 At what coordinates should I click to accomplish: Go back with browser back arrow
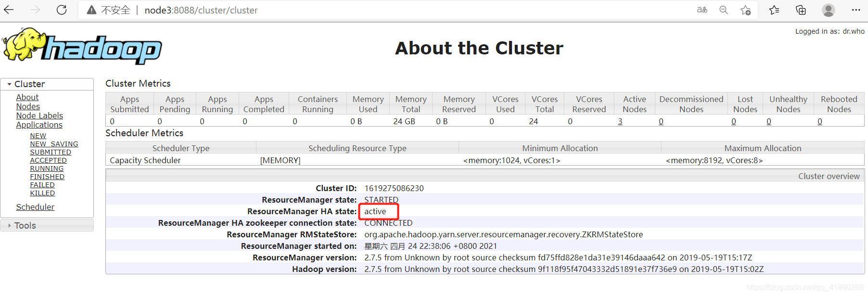9,10
